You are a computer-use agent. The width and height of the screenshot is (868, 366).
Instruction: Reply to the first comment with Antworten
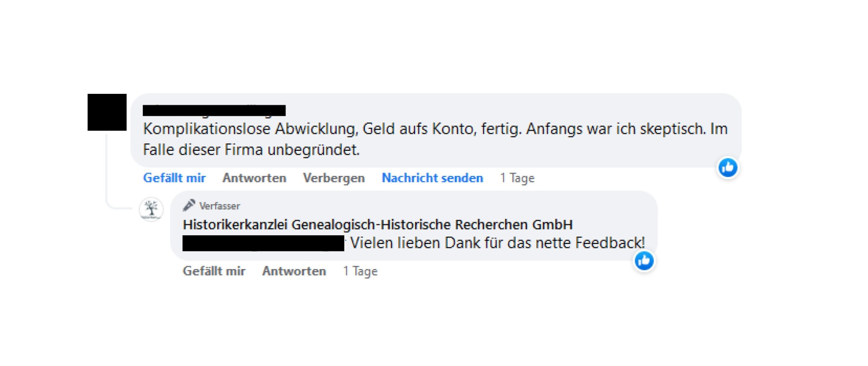tap(254, 178)
